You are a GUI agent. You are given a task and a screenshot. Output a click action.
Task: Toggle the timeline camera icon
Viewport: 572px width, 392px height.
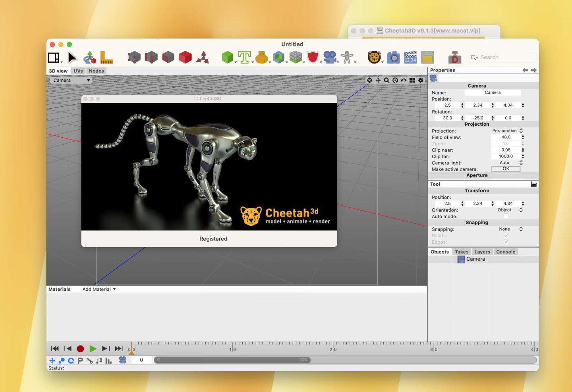[x=123, y=360]
